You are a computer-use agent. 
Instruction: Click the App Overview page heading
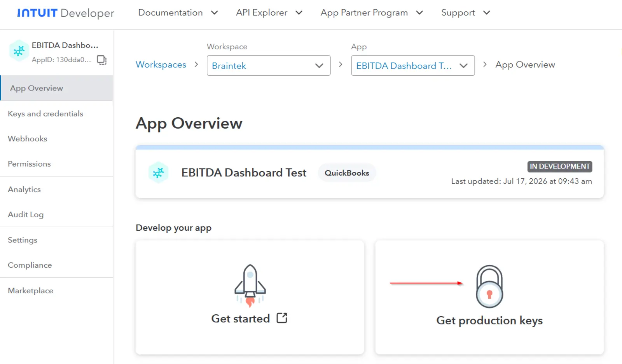(x=189, y=124)
